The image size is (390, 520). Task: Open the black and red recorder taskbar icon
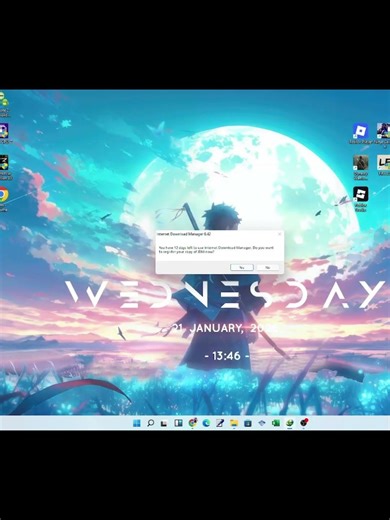[304, 423]
